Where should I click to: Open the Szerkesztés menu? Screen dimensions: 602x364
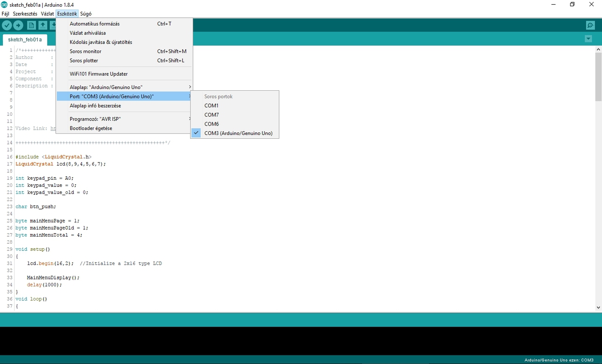click(x=25, y=14)
